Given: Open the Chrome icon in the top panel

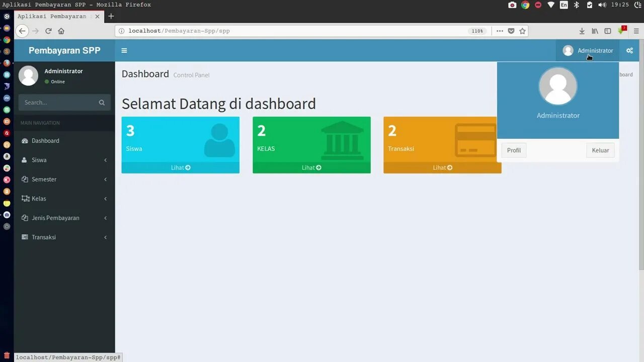Looking at the screenshot, I should [x=525, y=5].
